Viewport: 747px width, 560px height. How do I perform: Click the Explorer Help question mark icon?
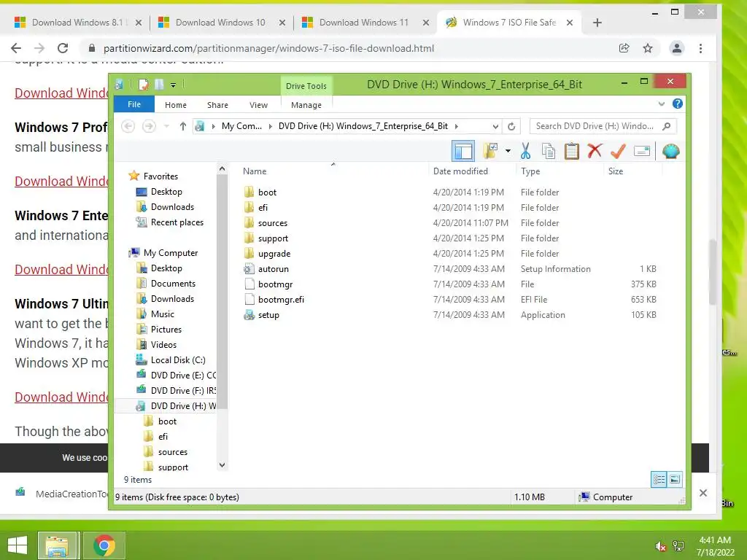click(x=677, y=104)
